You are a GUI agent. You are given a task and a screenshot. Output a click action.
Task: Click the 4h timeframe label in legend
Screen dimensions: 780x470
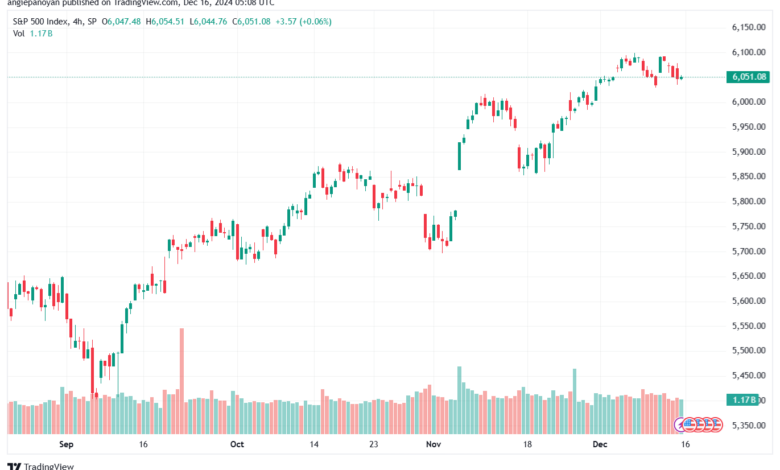pos(78,21)
